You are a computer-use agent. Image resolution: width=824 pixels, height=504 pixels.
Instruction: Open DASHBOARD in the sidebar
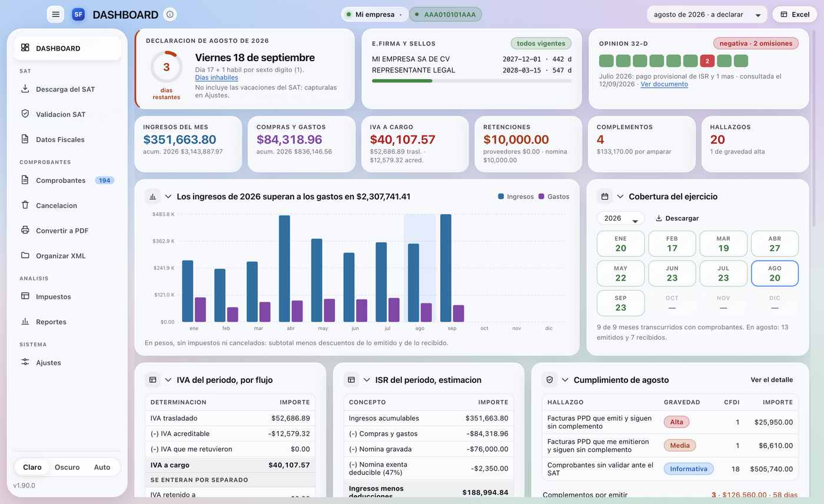click(67, 48)
